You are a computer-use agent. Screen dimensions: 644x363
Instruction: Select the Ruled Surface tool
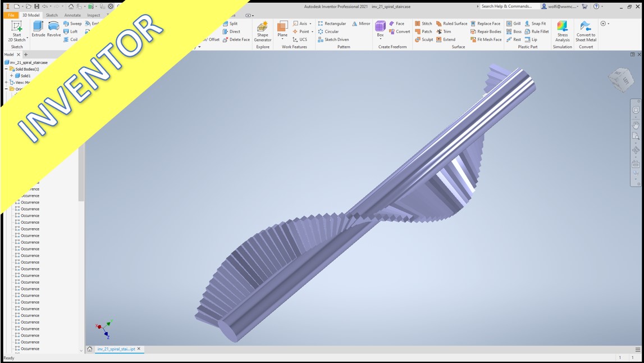tap(452, 24)
